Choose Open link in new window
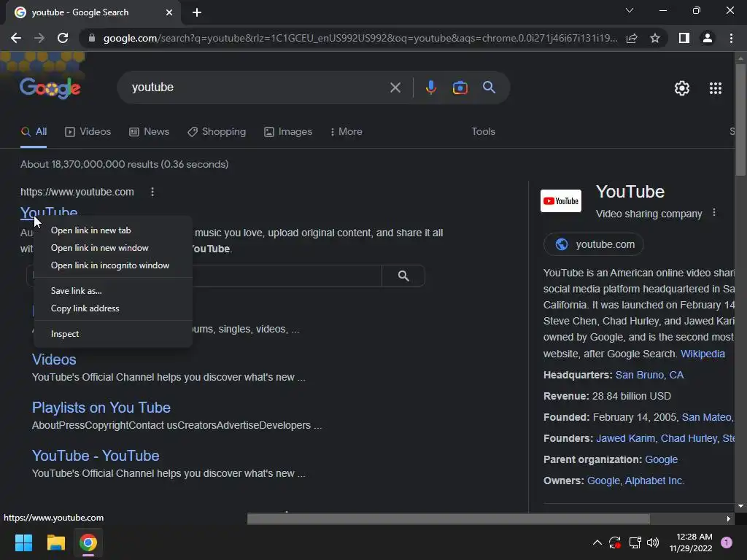Screen dimensions: 747x560 pos(113,248)
